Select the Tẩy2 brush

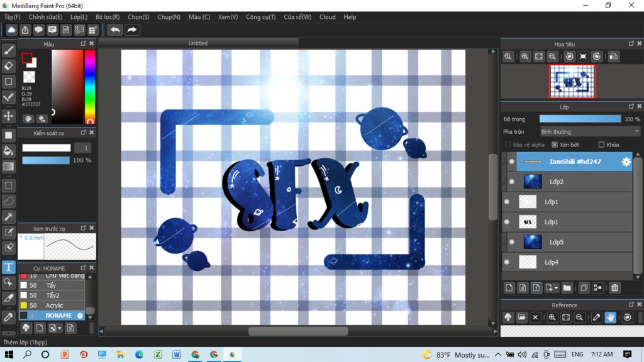coord(52,295)
